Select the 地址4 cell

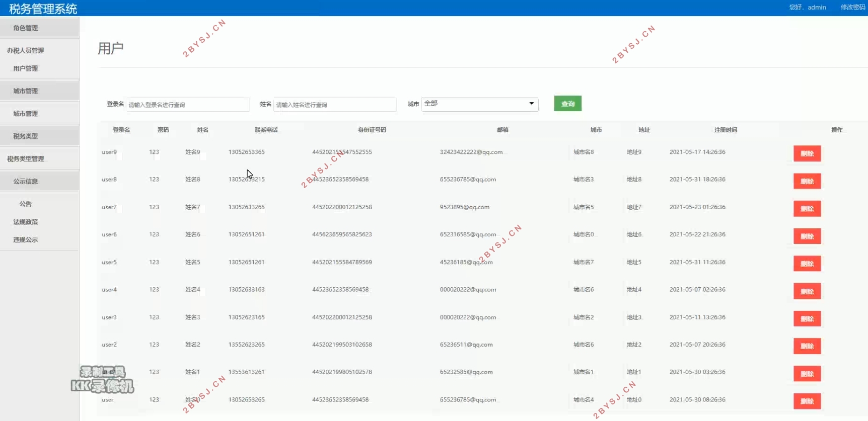[x=634, y=289]
